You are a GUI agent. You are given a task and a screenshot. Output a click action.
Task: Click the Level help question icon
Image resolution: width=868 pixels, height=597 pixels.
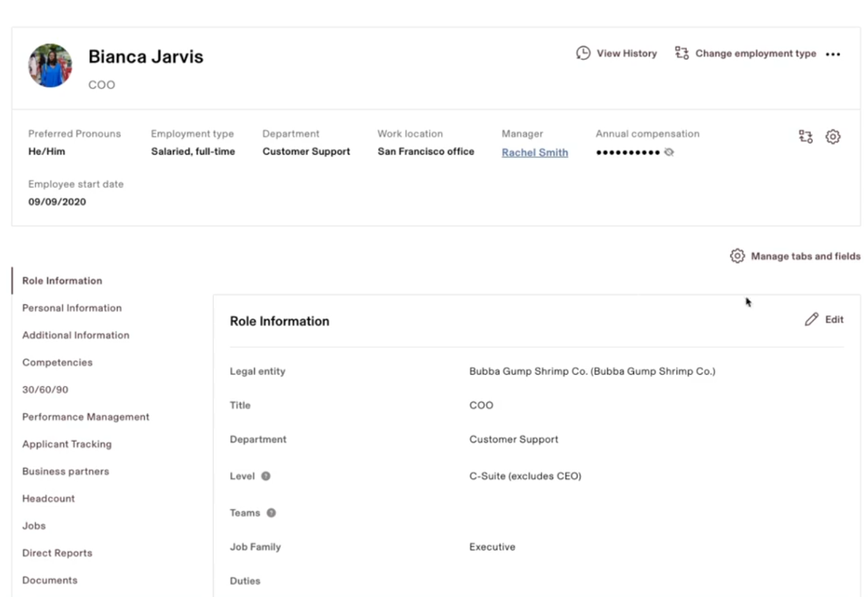click(x=265, y=476)
